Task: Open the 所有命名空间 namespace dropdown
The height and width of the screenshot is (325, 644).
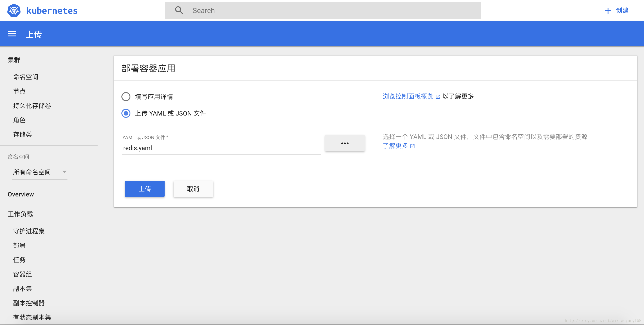Action: (33, 172)
